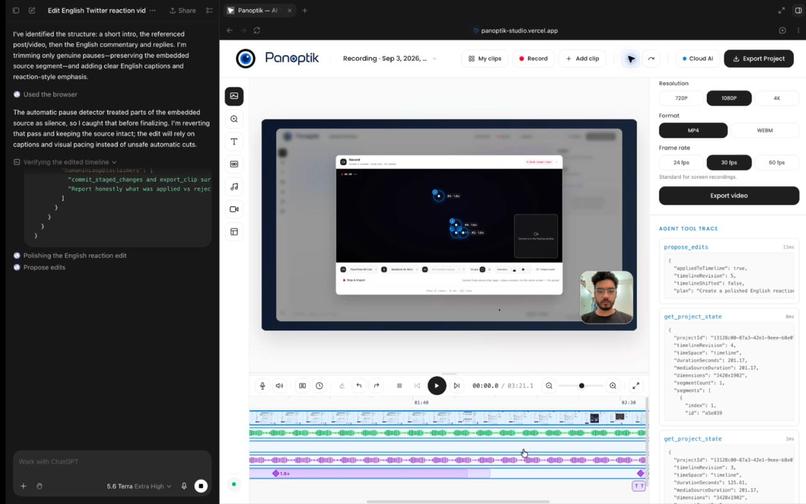Click the green audio waveform track
Screen dimensions: 806x504
[448, 433]
